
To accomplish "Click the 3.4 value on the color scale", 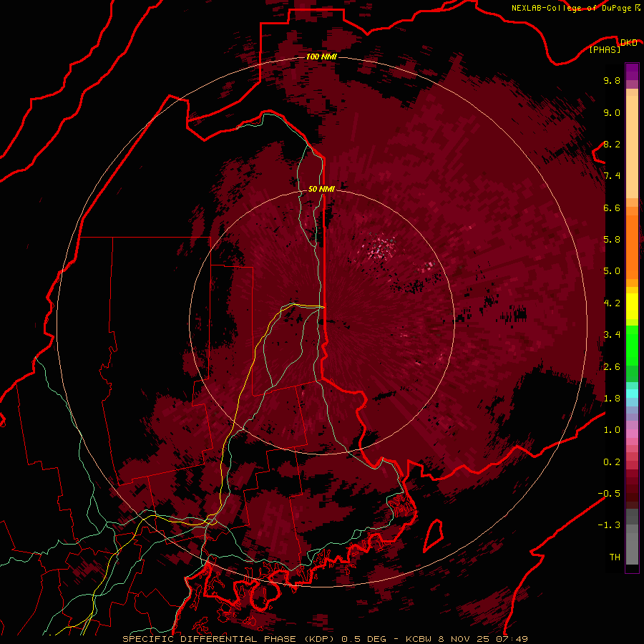I will click(612, 335).
